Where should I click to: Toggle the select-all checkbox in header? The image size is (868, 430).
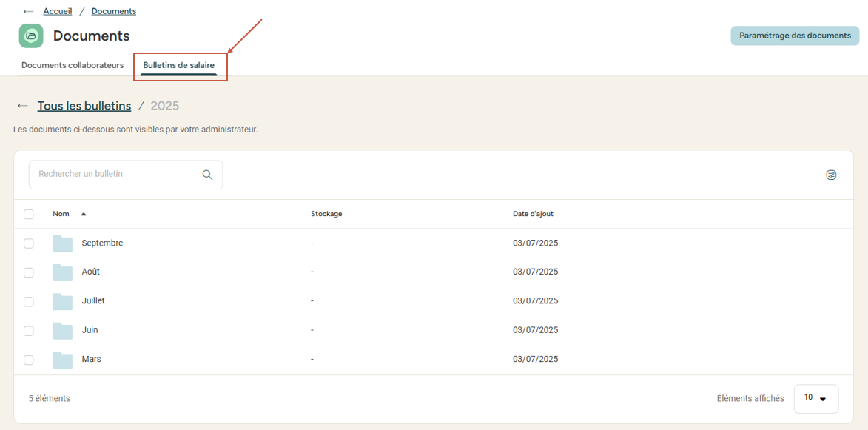(29, 215)
